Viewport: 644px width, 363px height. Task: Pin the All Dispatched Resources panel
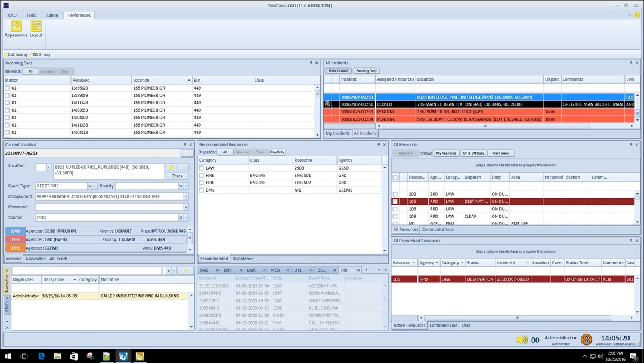point(631,241)
